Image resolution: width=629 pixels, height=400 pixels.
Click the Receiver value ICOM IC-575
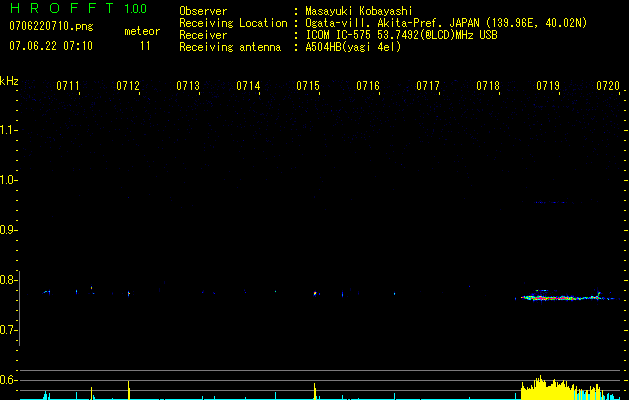[339, 35]
